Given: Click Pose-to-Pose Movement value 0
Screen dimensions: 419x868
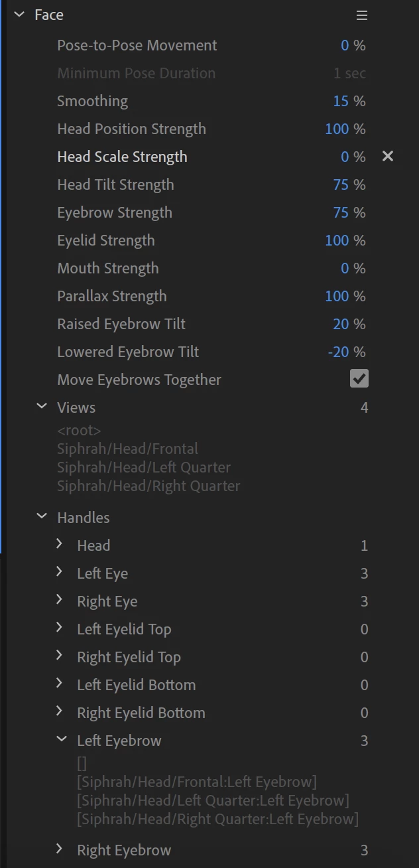Looking at the screenshot, I should tap(345, 45).
